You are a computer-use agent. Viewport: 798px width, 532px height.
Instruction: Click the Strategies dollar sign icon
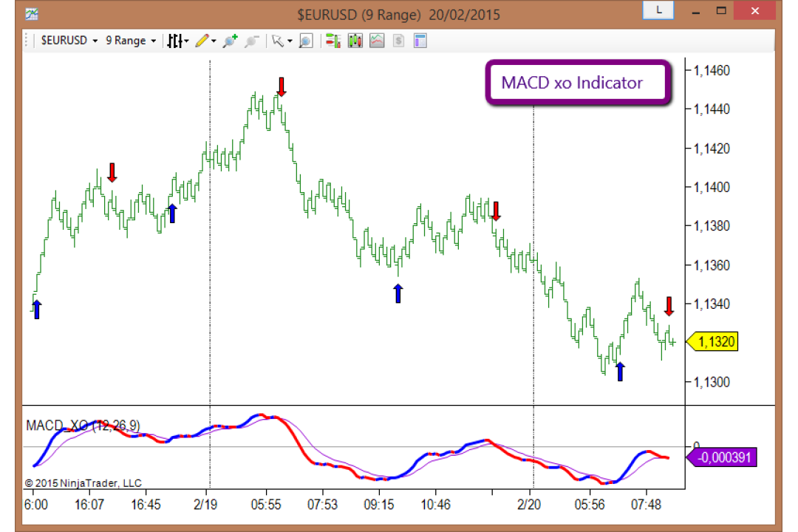click(398, 41)
